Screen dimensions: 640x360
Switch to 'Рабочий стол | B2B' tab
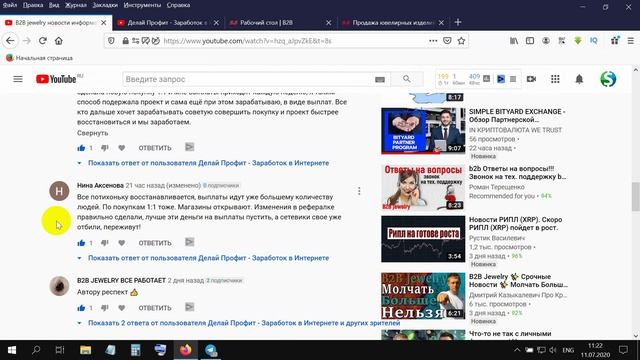280,23
